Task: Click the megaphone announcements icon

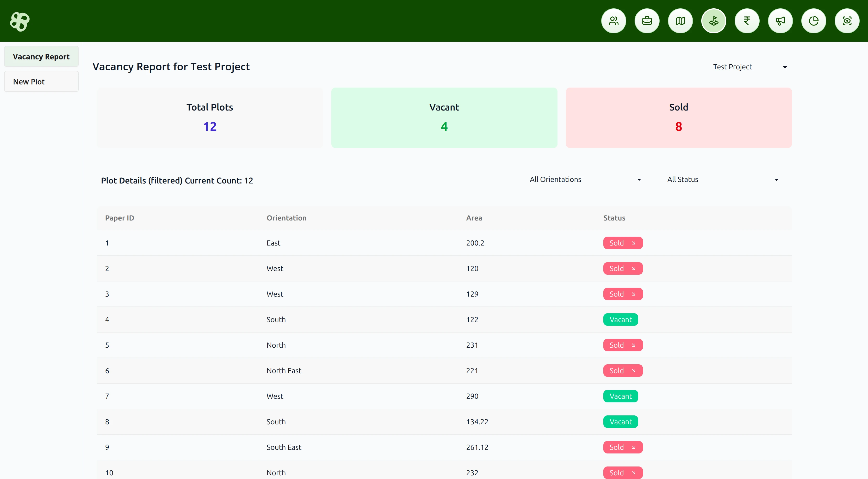Action: click(780, 21)
